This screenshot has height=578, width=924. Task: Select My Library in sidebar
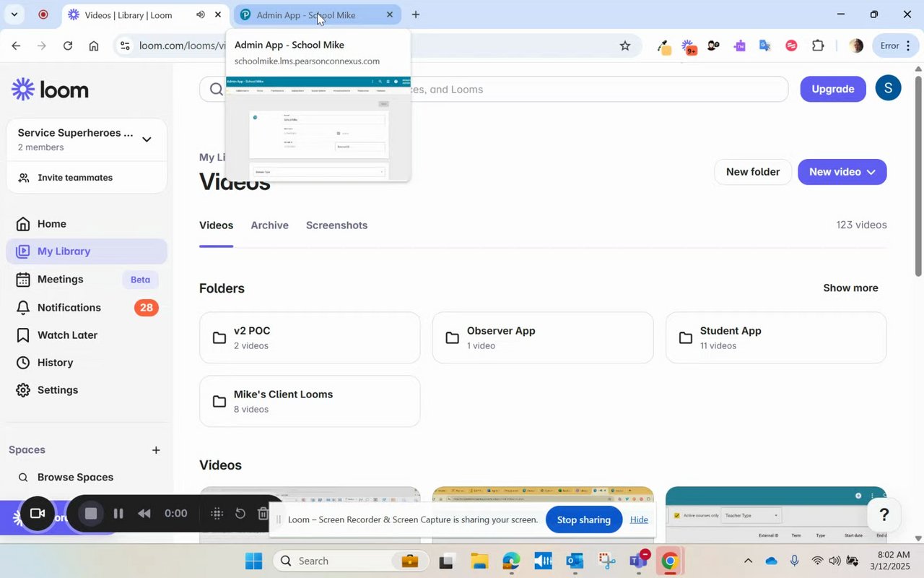[87, 251]
